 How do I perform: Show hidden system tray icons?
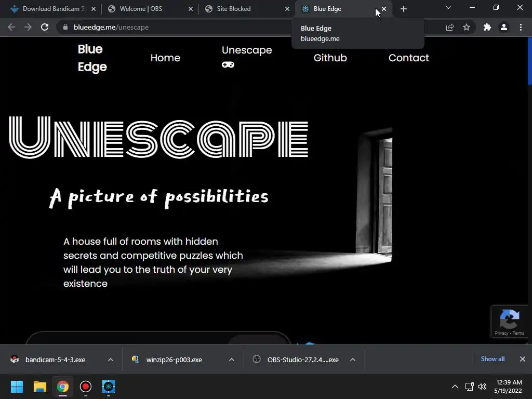coord(455,387)
